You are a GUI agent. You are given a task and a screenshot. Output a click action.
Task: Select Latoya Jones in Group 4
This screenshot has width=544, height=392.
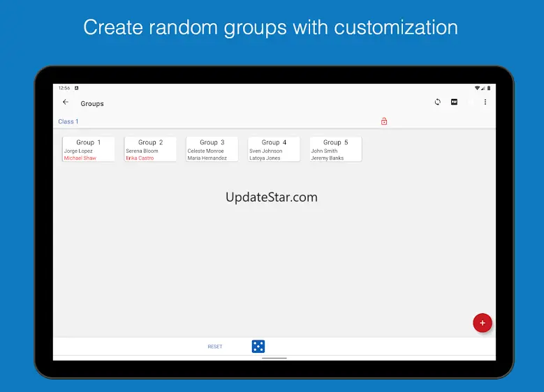tap(265, 158)
